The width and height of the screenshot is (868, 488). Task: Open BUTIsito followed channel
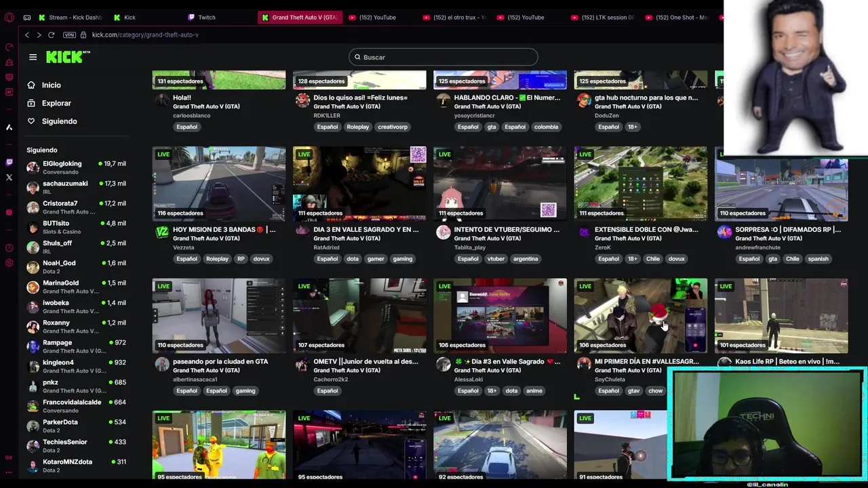tap(76, 227)
